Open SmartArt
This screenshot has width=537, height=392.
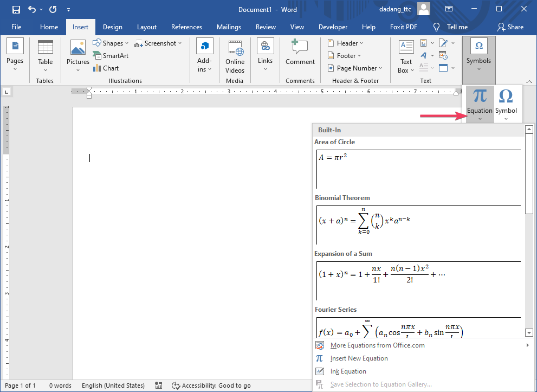click(x=111, y=55)
